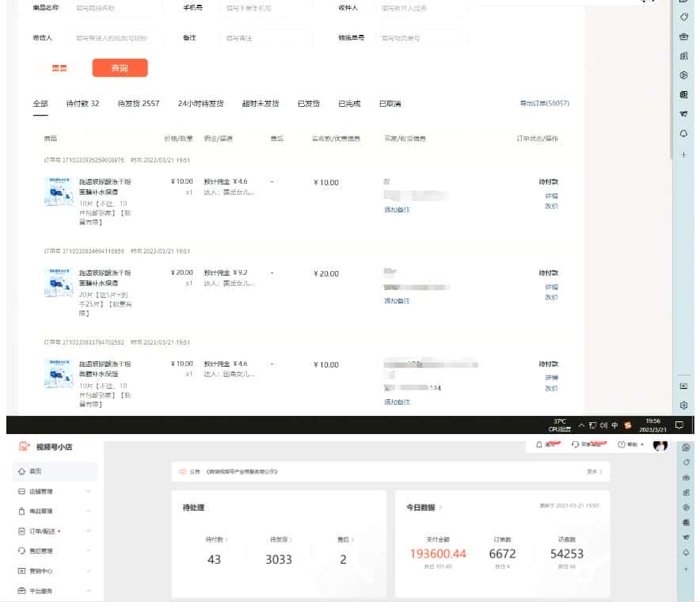Open the 帮助 help dropdown

[x=630, y=445]
